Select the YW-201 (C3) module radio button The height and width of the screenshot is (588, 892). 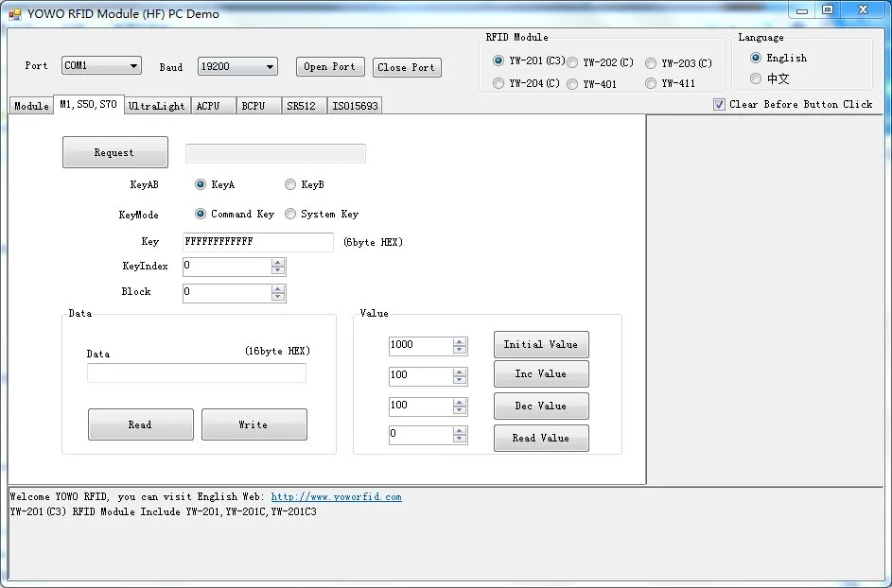click(498, 61)
